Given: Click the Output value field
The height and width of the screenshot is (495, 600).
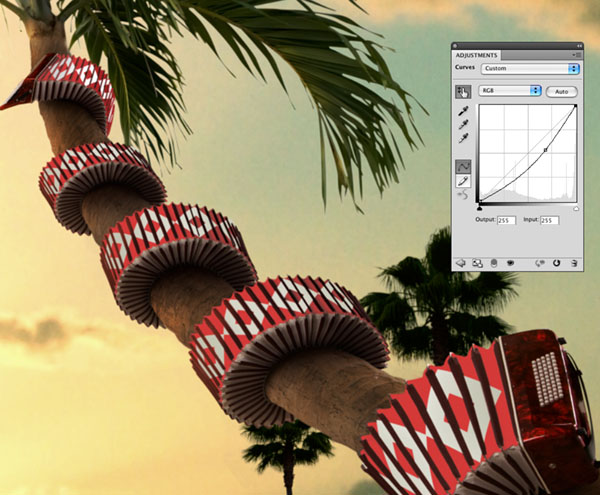Looking at the screenshot, I should pos(506,220).
